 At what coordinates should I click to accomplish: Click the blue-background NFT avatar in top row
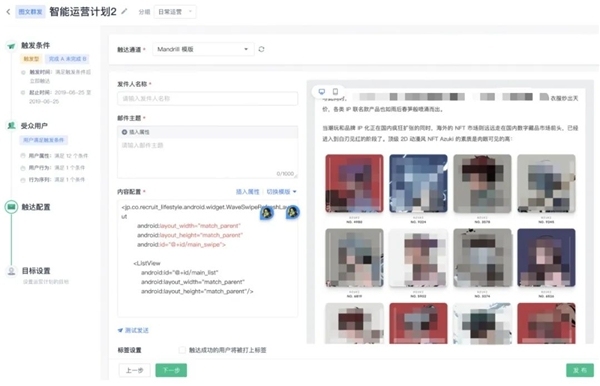[x=418, y=183]
